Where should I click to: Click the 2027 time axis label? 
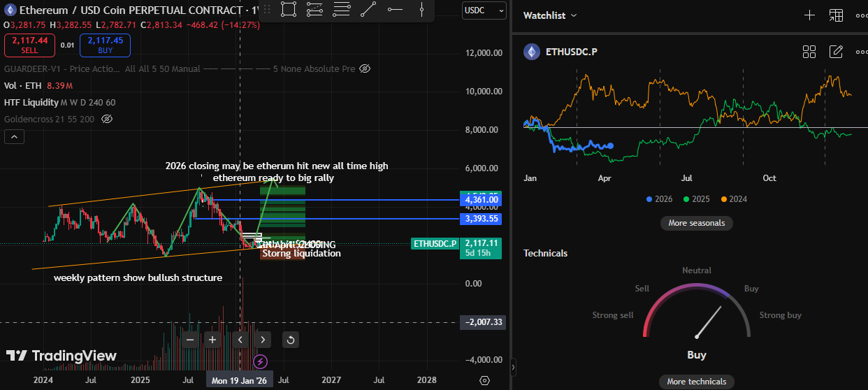coord(331,380)
